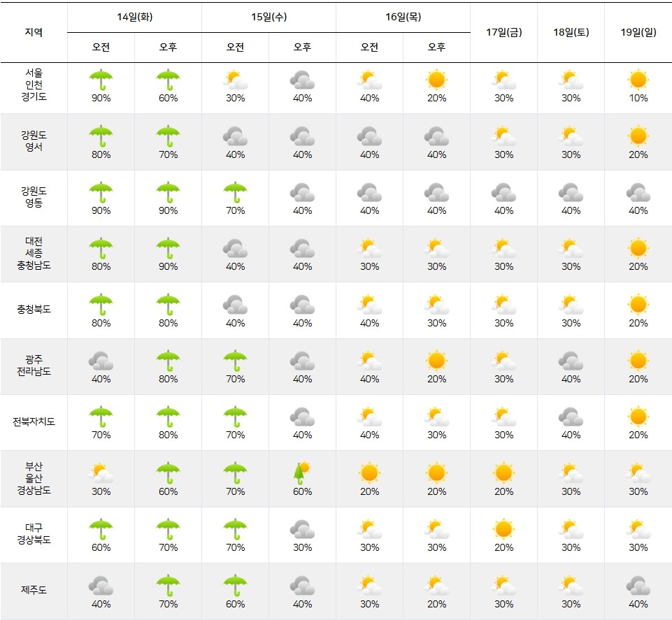Select the 대전 세종 충청남도 region label
672x620 pixels.
[34, 254]
